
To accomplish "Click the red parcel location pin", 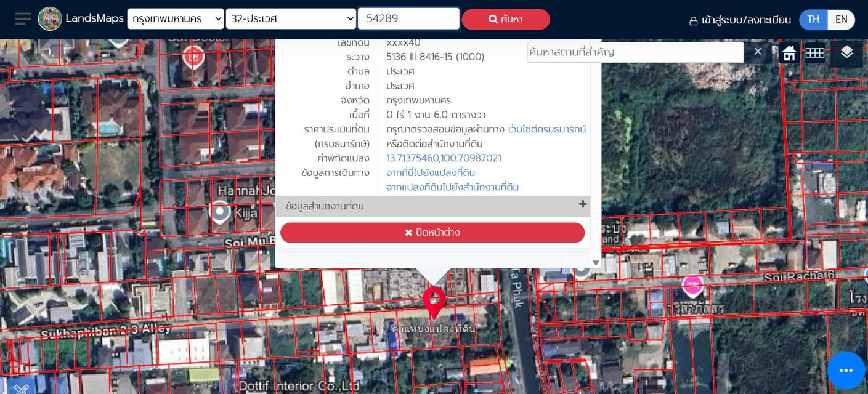I will click(x=434, y=302).
